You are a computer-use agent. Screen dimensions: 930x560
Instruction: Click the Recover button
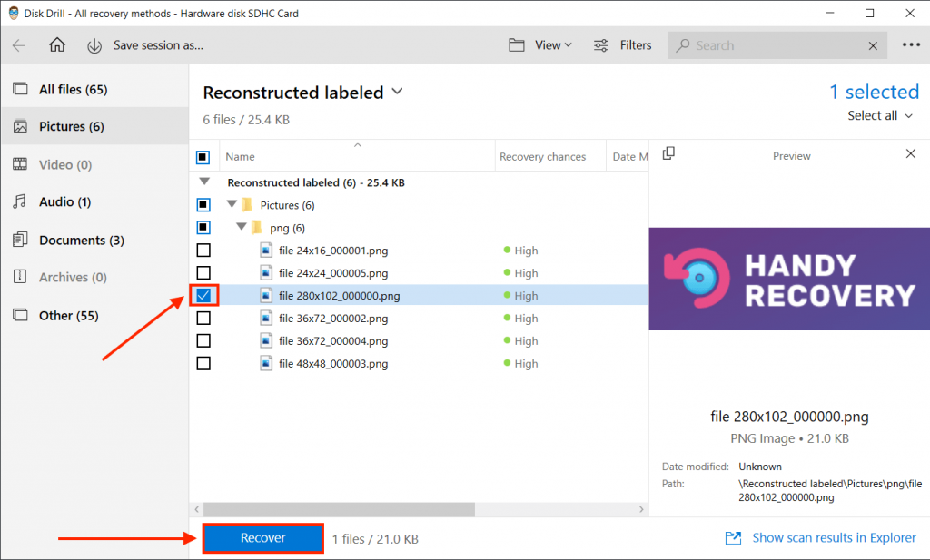[262, 538]
